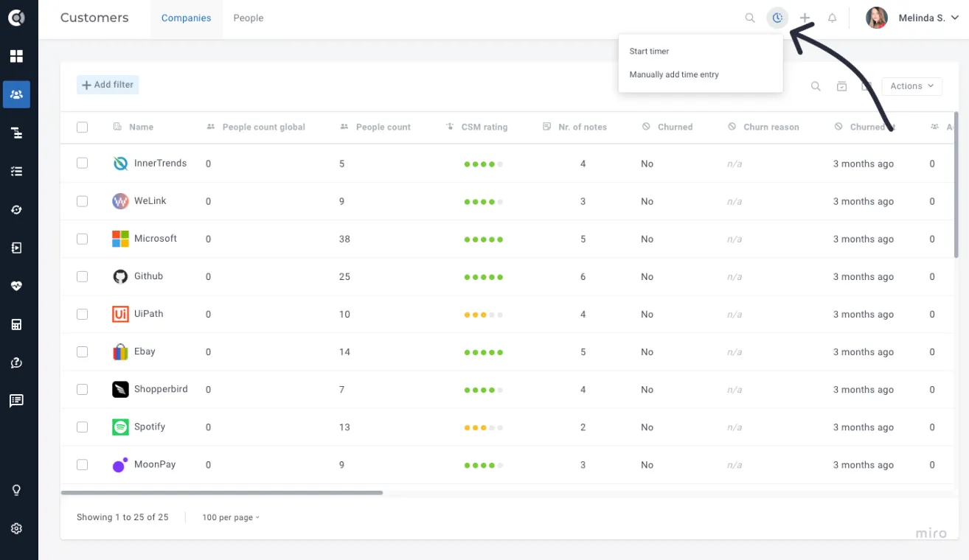
Task: Tick the Ebay row checkbox
Action: [x=82, y=351]
